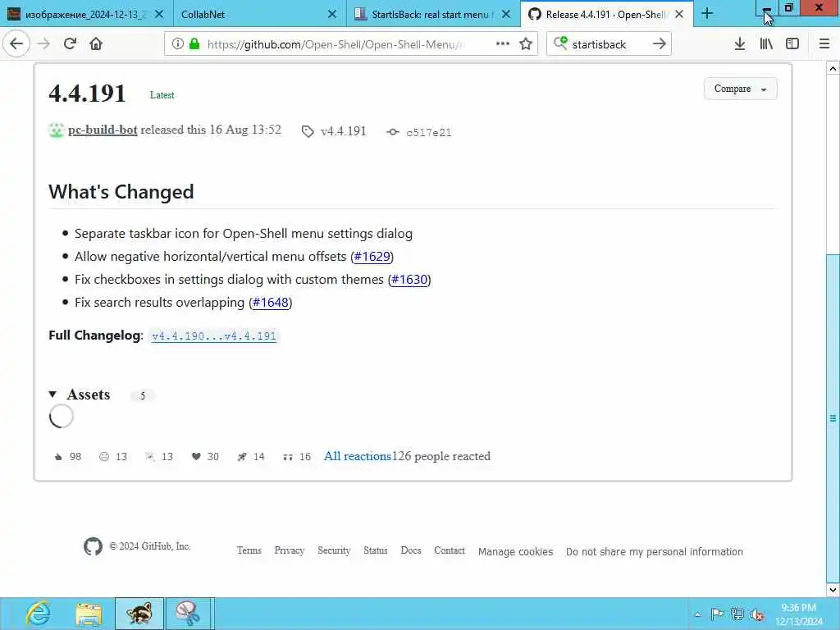This screenshot has width=840, height=630.
Task: Click the forward navigation arrow
Action: (x=44, y=44)
